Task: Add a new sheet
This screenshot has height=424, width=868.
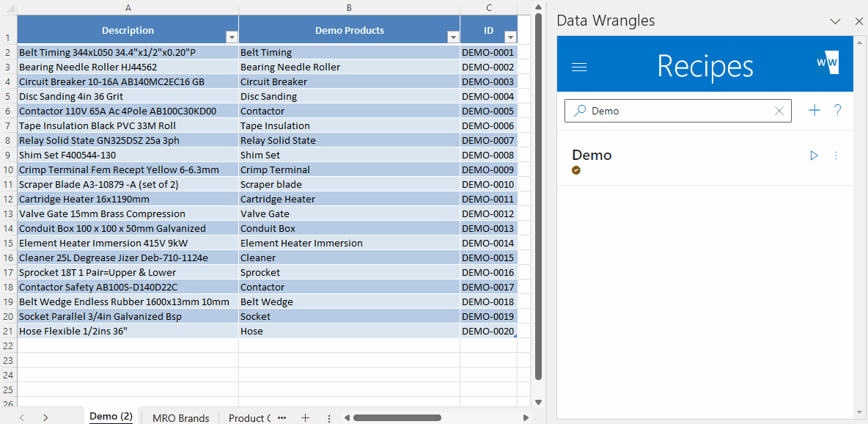Action: tap(305, 417)
